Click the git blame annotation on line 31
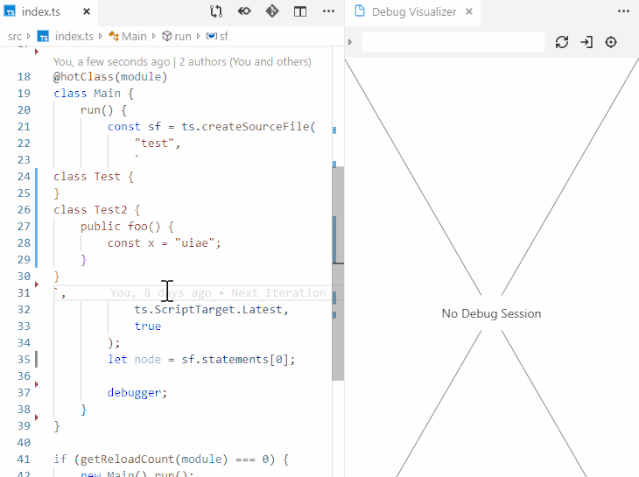Viewport: 639px width, 477px height. pyautogui.click(x=218, y=293)
